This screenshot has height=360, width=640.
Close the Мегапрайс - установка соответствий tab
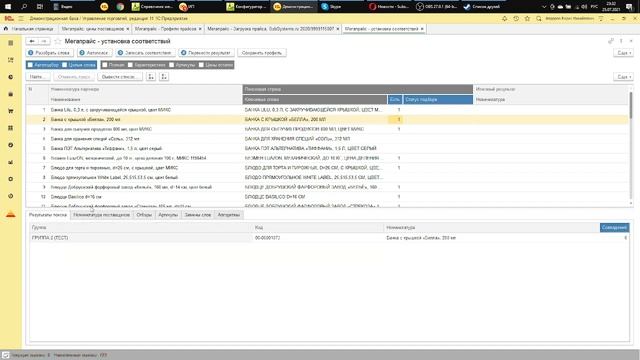pyautogui.click(x=422, y=29)
